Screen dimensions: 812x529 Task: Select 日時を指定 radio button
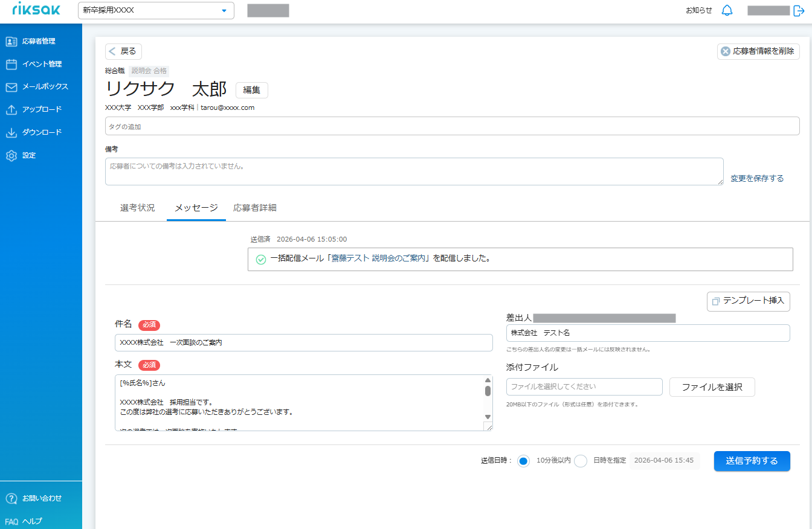pos(581,461)
